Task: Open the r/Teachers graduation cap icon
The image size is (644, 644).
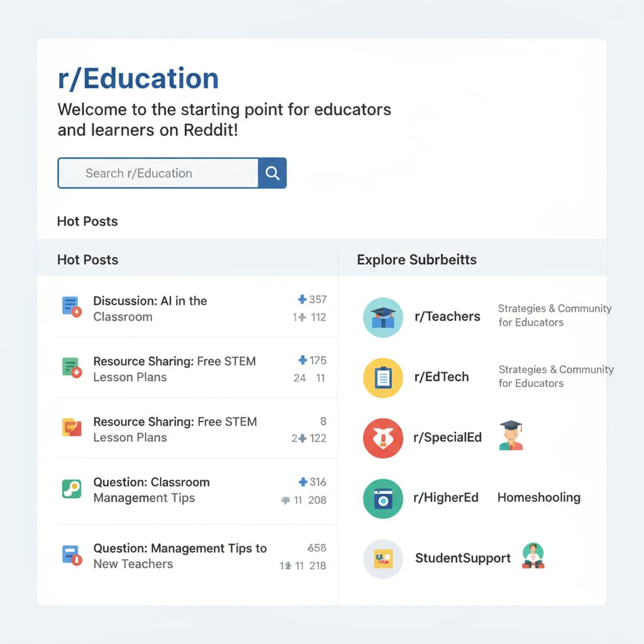Action: (x=383, y=317)
